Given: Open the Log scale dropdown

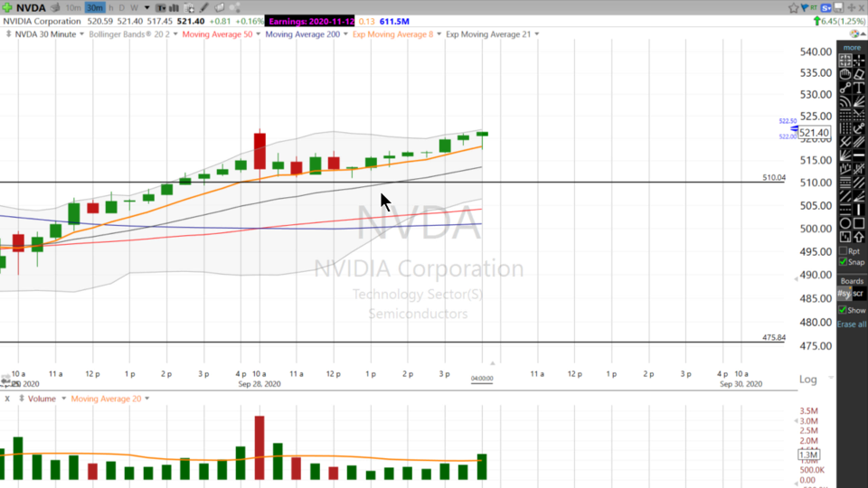Looking at the screenshot, I should pos(831,378).
